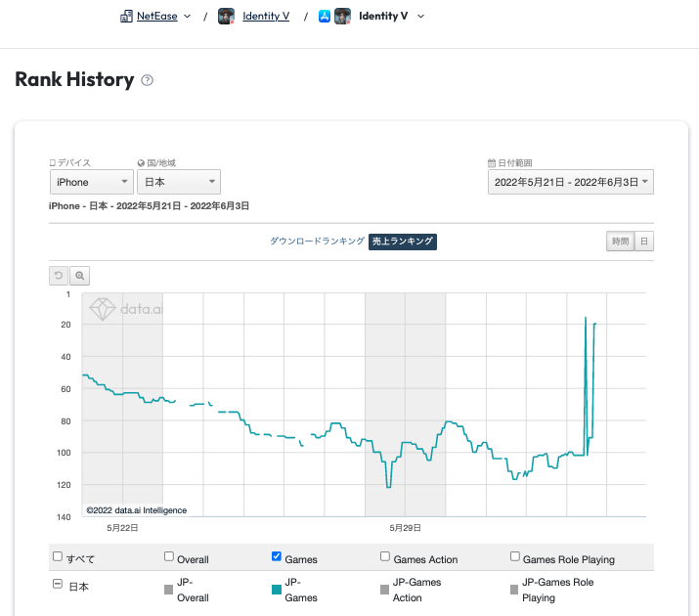This screenshot has height=616, width=699.
Task: Click the App Store platform icon
Action: (x=325, y=17)
